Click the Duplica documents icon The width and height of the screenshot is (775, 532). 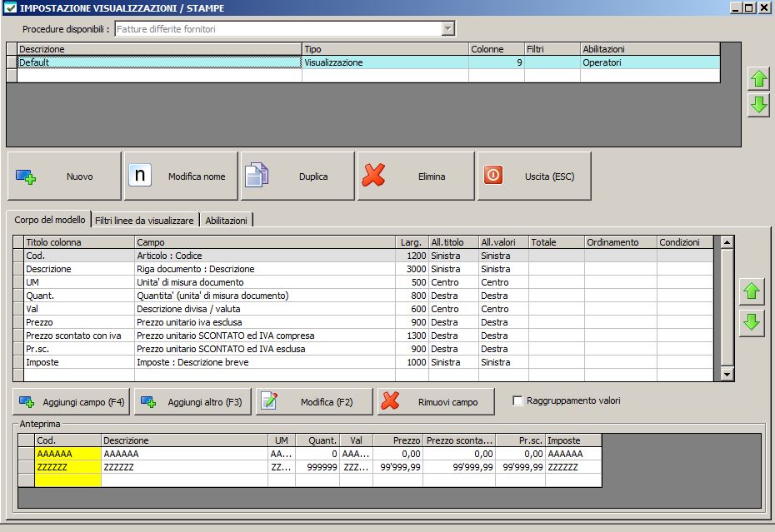(x=257, y=175)
